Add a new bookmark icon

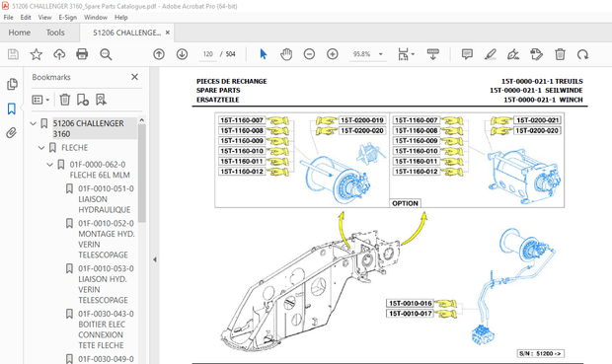pyautogui.click(x=83, y=100)
